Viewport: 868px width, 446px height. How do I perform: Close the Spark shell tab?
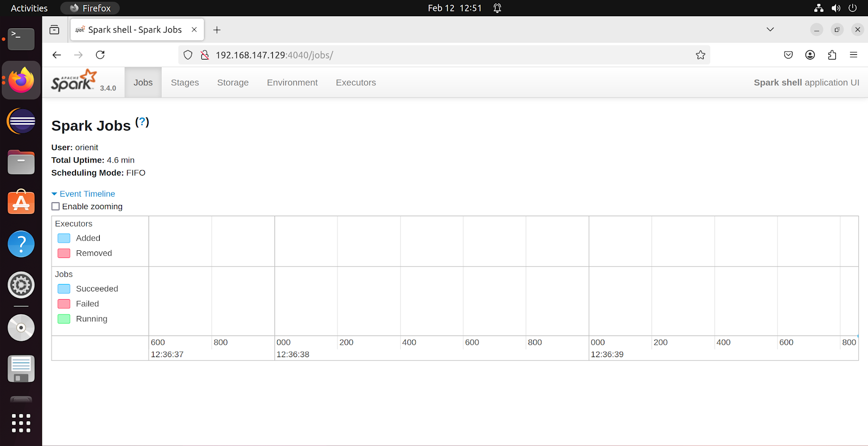[194, 30]
